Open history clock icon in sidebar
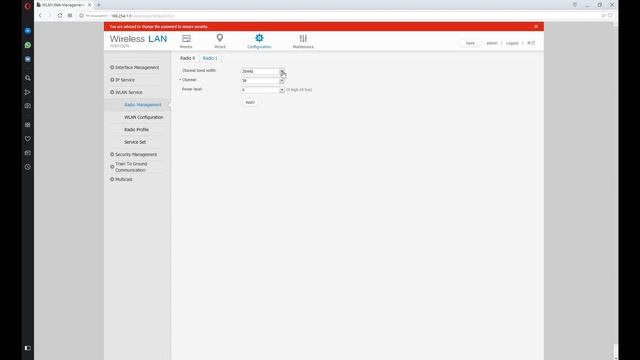 (28, 167)
